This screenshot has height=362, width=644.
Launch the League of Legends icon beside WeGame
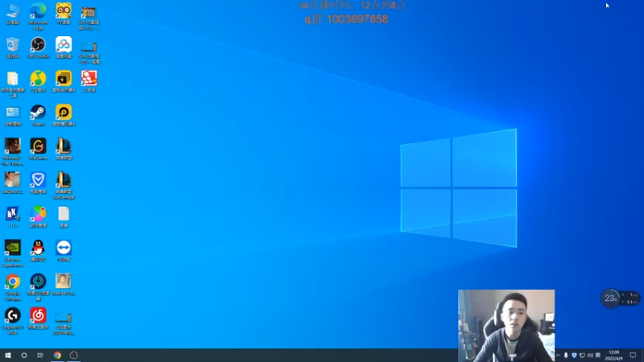[64, 150]
